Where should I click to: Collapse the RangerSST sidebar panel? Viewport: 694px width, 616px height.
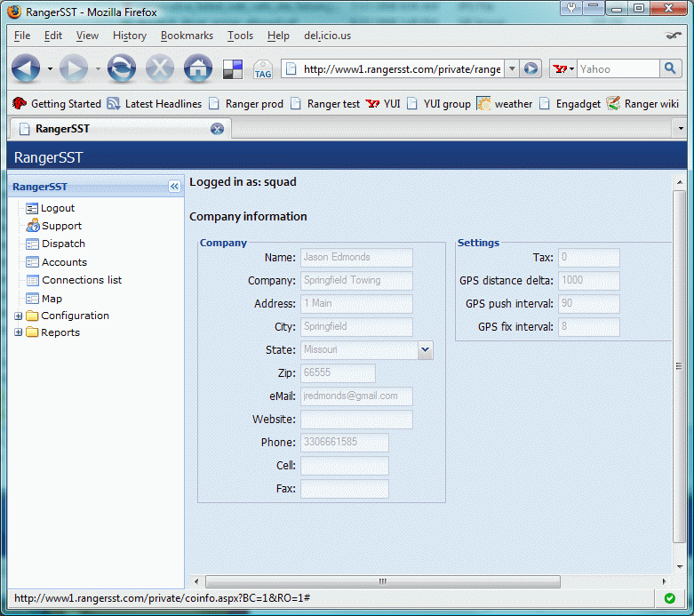[174, 187]
